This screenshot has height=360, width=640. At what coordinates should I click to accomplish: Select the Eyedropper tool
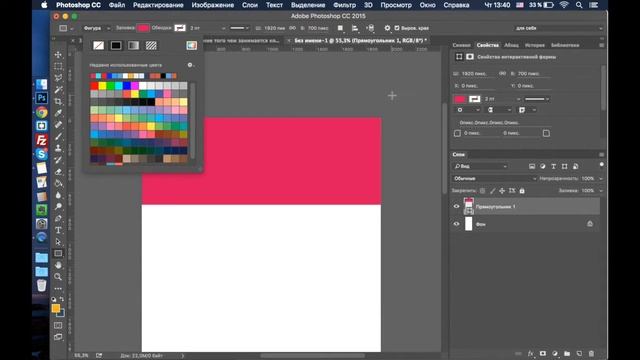coord(58,113)
